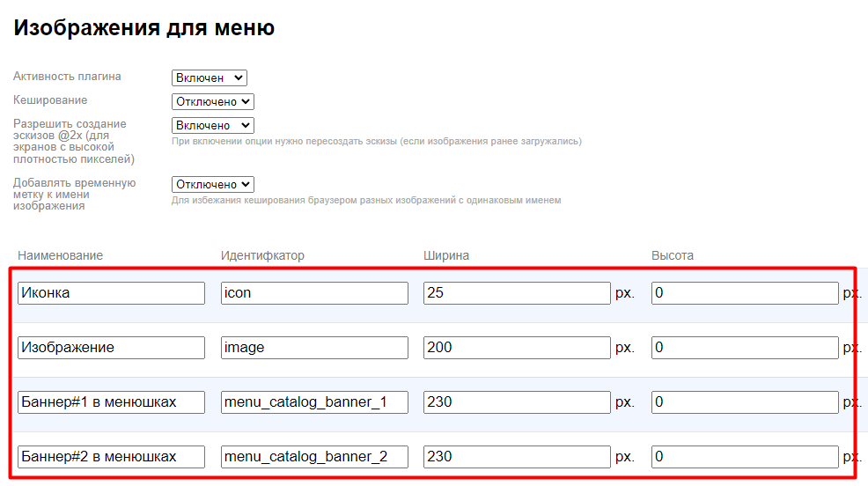Image resolution: width=868 pixels, height=486 pixels.
Task: Click the width field in Баннер#2 row
Action: (x=517, y=457)
